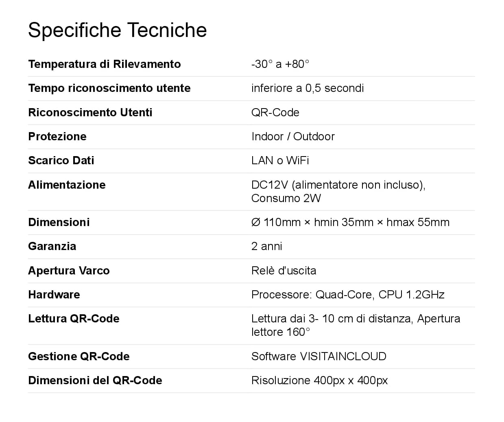
Task: Select the 2 anni value
Action: [266, 246]
